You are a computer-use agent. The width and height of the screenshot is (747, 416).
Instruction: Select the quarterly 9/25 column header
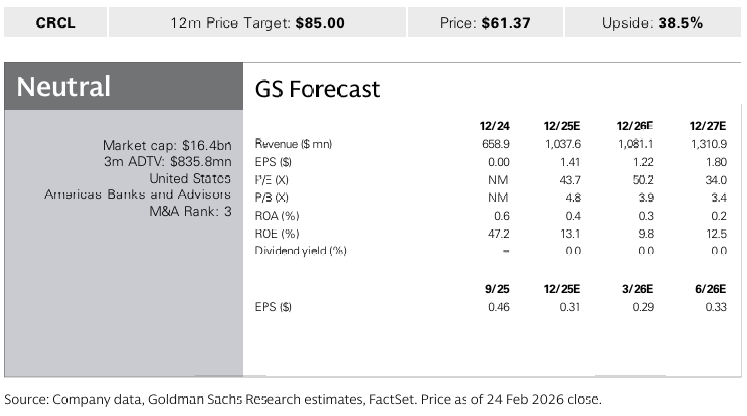[497, 288]
